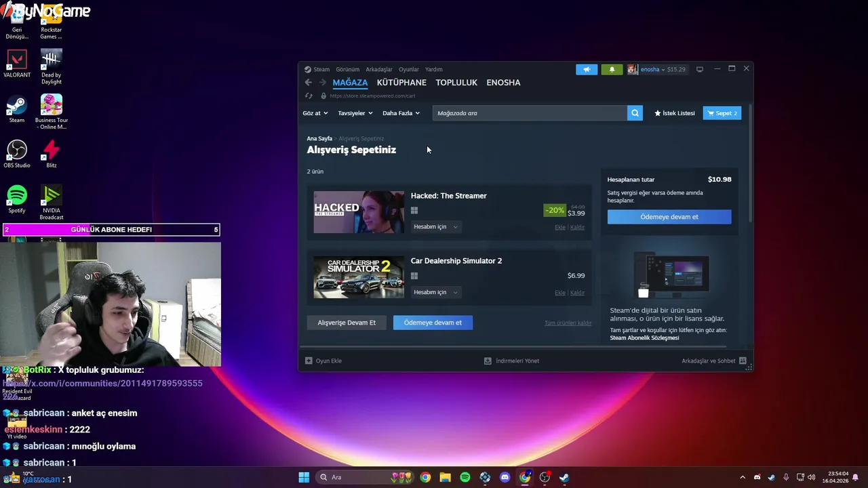
Task: Reload the Steam store page
Action: click(309, 96)
